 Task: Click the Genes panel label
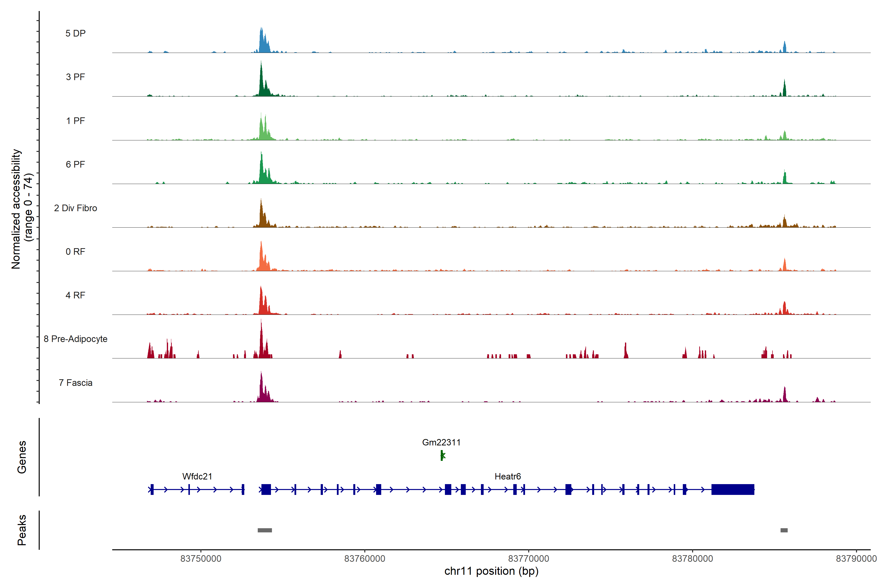[22, 457]
